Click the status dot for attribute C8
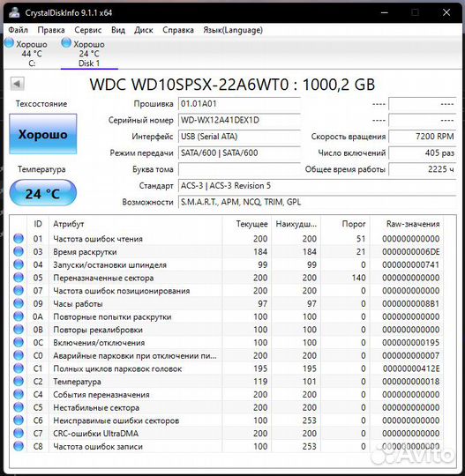The width and height of the screenshot is (465, 476). pos(19,446)
